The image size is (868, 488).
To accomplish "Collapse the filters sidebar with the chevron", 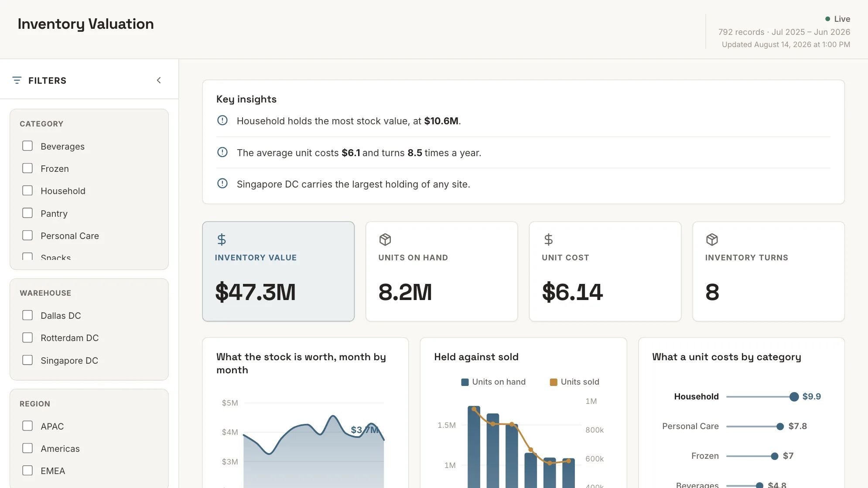I will tap(159, 80).
